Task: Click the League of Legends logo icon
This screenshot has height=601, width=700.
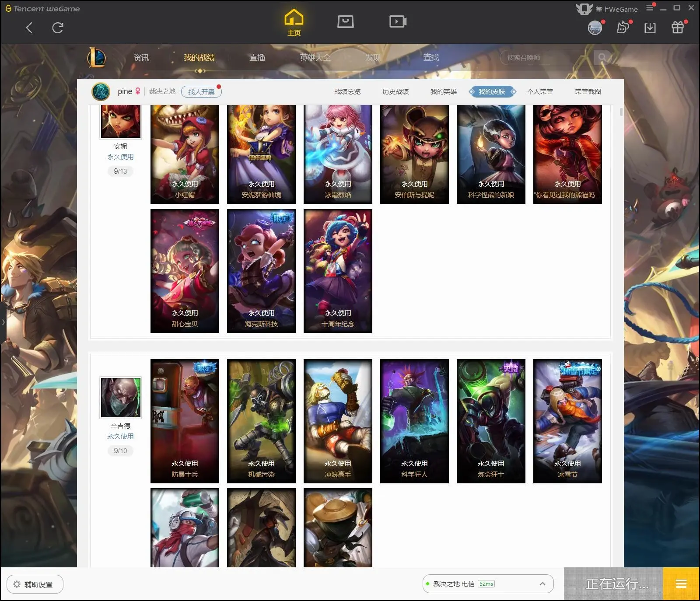Action: coord(96,57)
